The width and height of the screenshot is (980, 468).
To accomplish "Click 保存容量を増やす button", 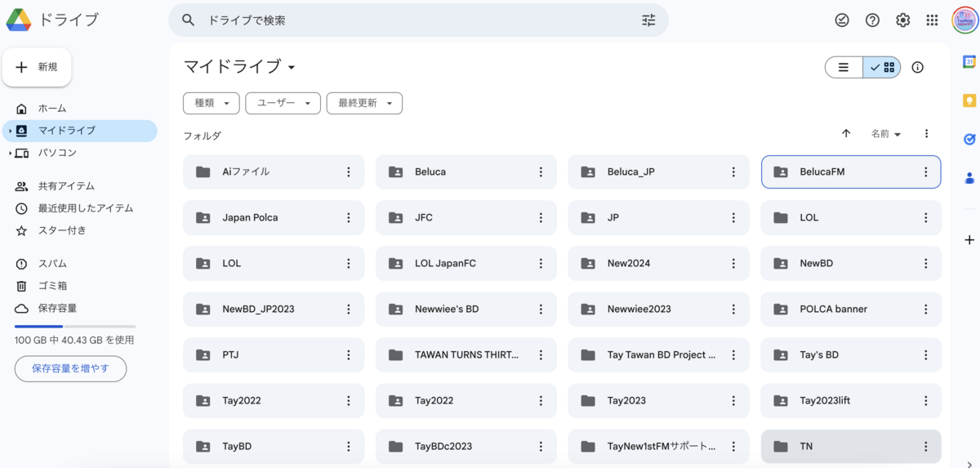I will tap(70, 368).
